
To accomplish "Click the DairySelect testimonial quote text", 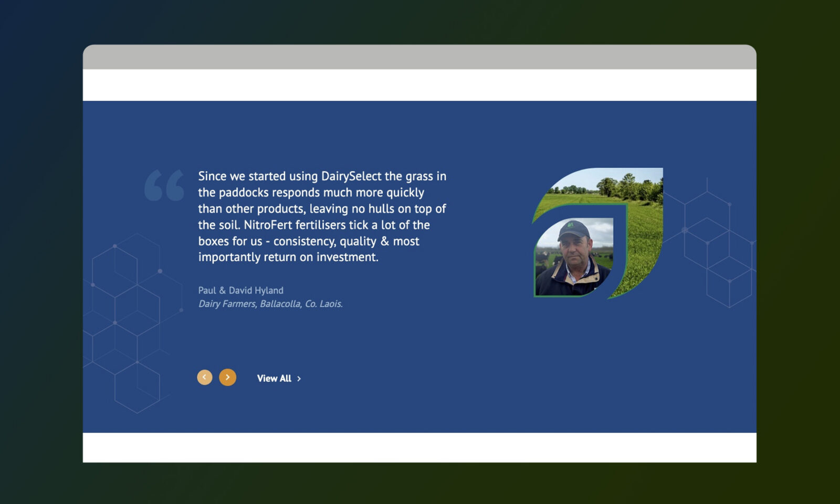I will pyautogui.click(x=322, y=216).
